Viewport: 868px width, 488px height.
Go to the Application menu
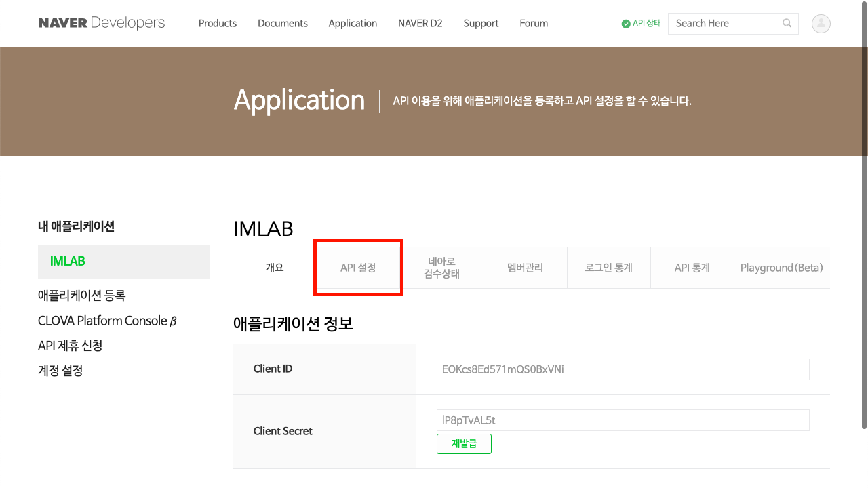(x=353, y=23)
